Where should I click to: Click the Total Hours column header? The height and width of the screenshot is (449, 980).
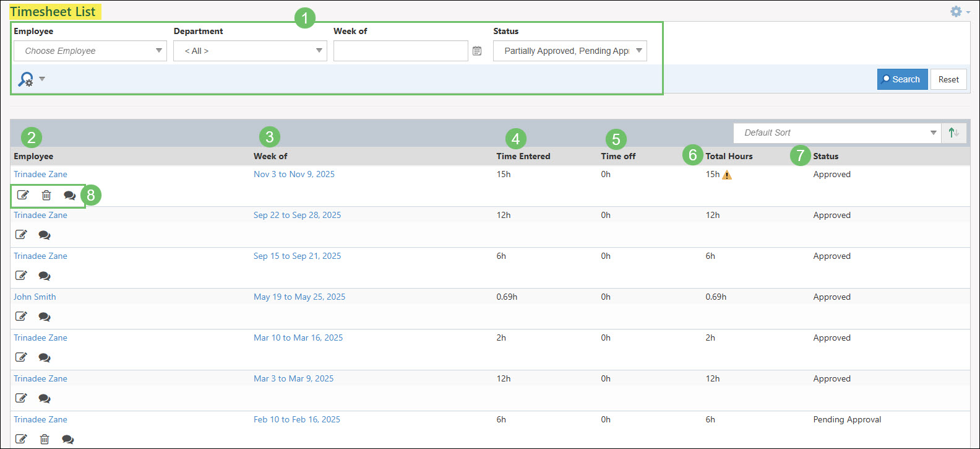pyautogui.click(x=729, y=156)
